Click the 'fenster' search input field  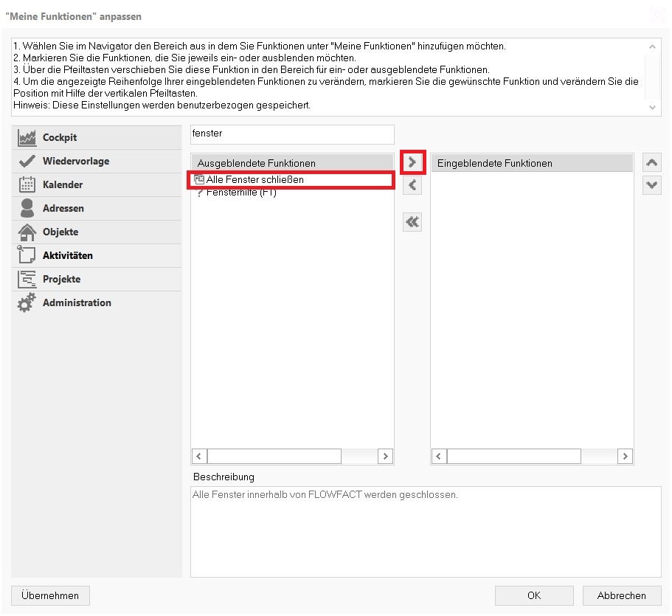tap(292, 134)
